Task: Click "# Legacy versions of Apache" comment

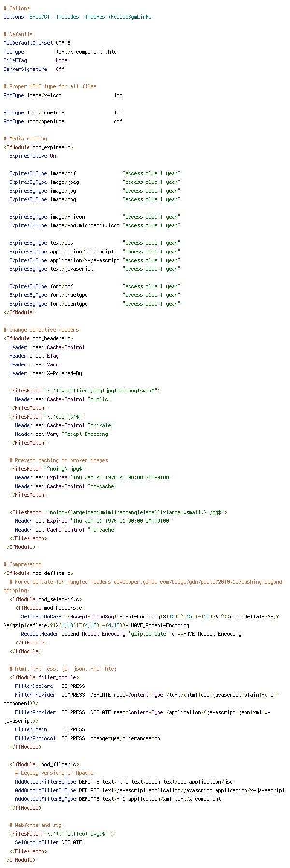Action: coord(54,773)
